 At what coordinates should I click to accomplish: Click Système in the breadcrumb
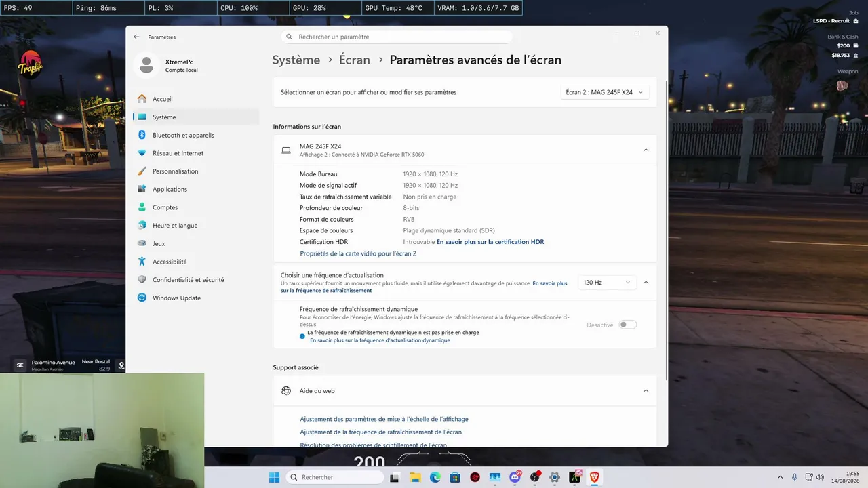pos(296,60)
